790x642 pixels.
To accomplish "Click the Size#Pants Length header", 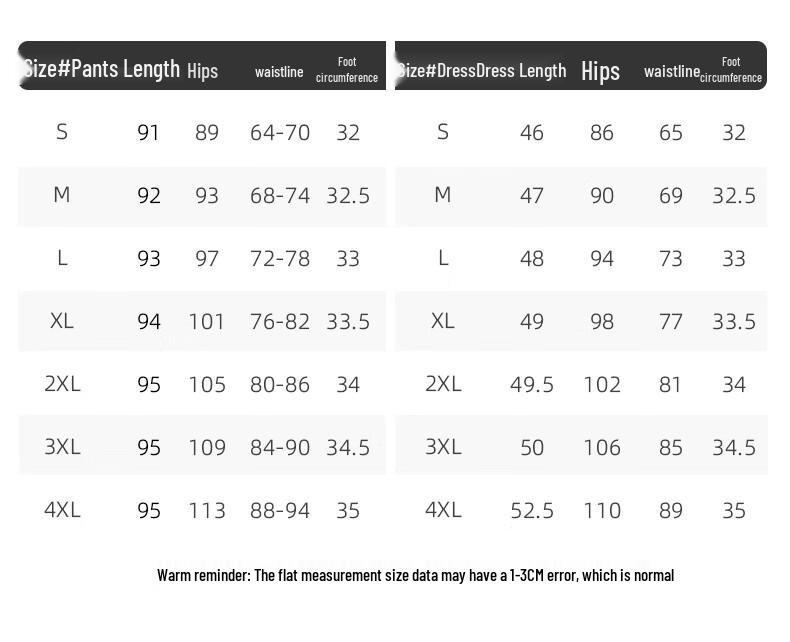I will 101,68.
